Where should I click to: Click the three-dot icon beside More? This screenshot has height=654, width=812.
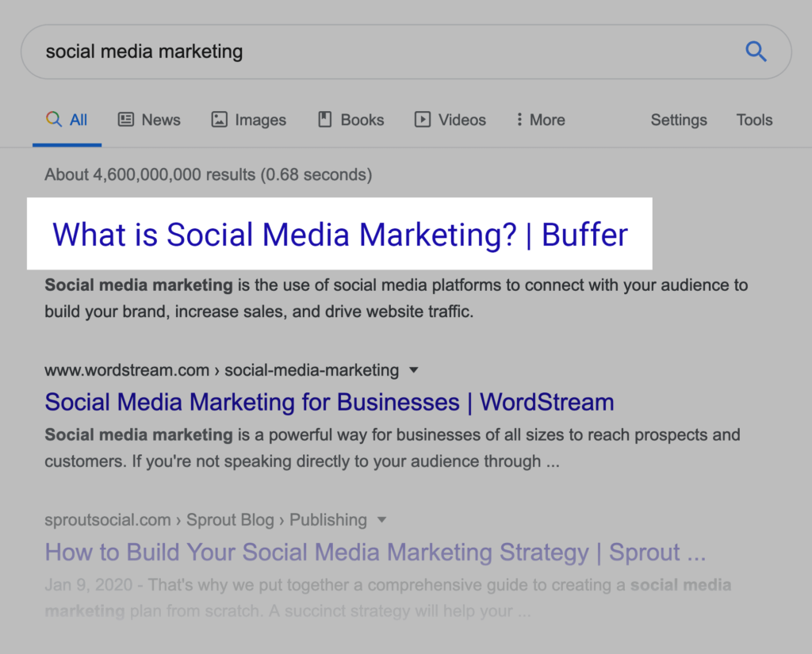click(x=519, y=120)
